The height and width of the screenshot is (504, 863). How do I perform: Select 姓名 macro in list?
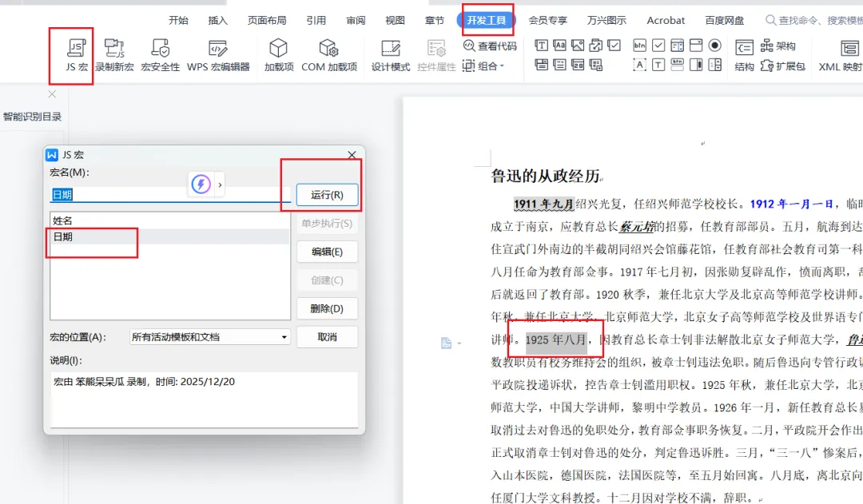tap(169, 220)
